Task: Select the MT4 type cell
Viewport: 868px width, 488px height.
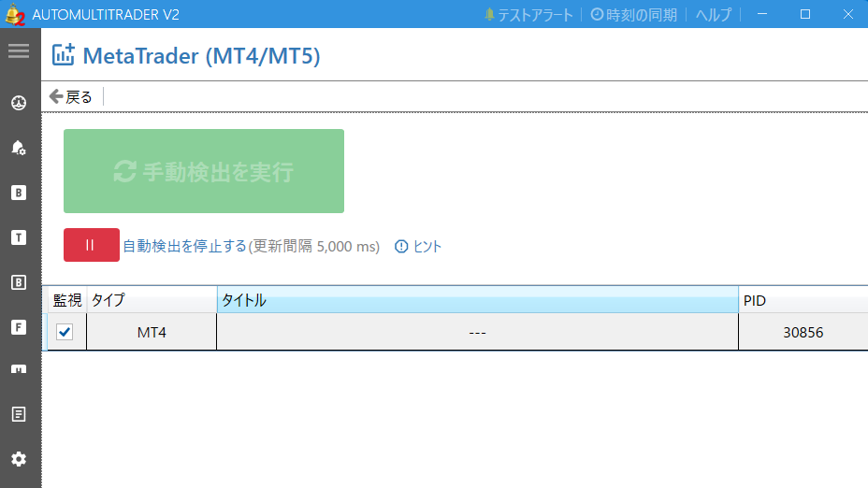Action: pyautogui.click(x=152, y=332)
